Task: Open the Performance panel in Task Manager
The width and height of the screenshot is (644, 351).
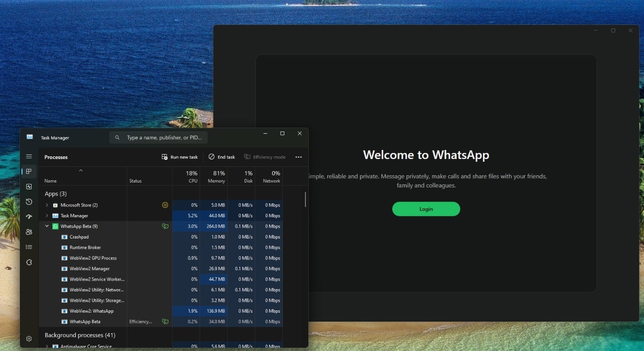Action: tap(29, 187)
